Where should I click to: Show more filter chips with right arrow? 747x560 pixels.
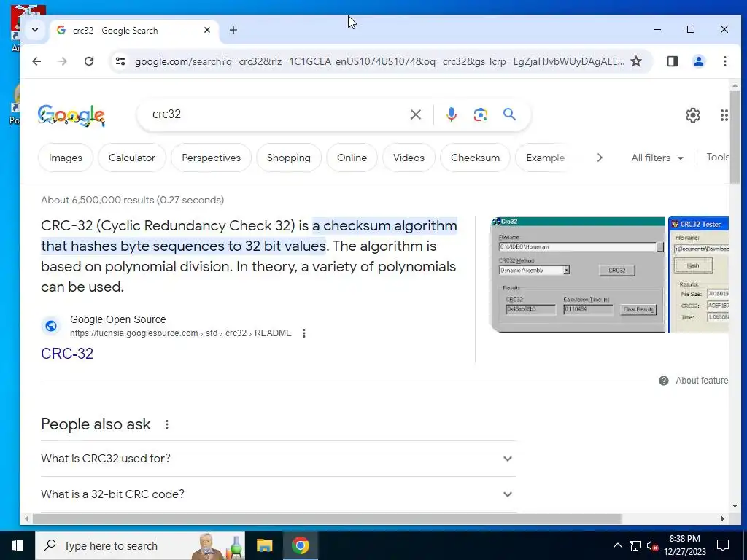point(600,157)
